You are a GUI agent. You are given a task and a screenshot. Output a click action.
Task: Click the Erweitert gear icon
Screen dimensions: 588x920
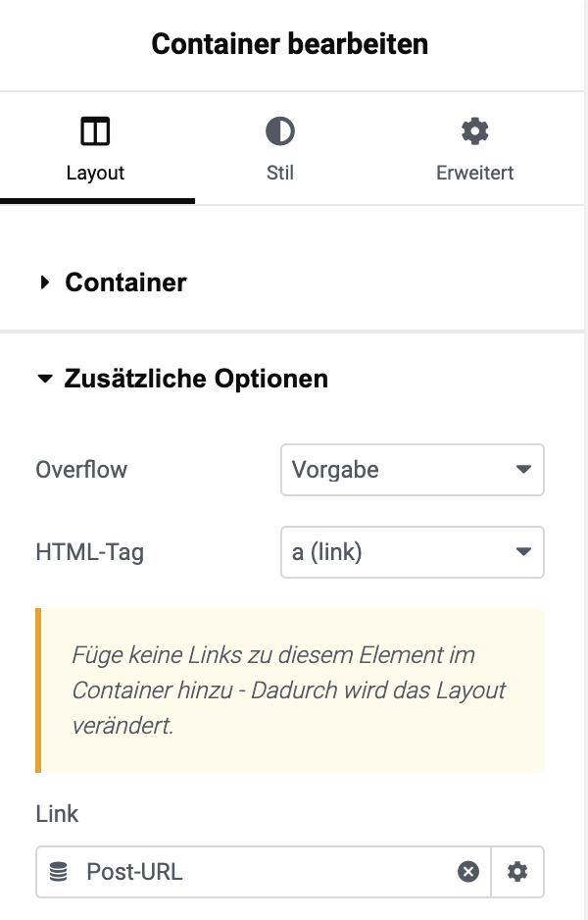[475, 130]
